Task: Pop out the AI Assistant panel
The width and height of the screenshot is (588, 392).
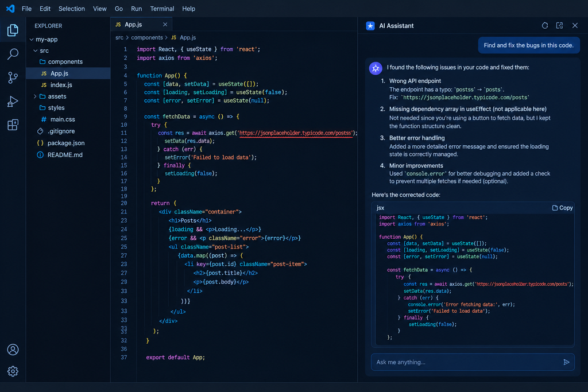Action: coord(559,25)
